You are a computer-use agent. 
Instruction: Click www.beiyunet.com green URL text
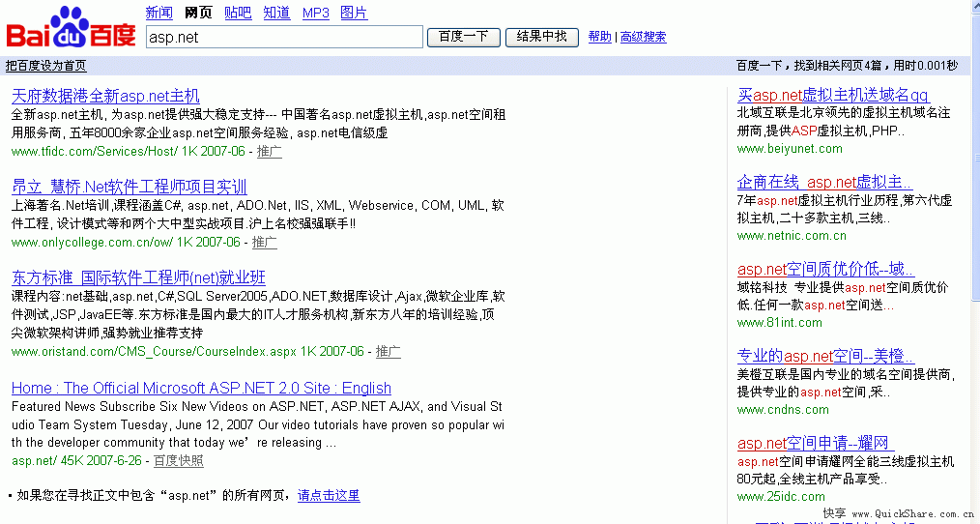point(790,149)
